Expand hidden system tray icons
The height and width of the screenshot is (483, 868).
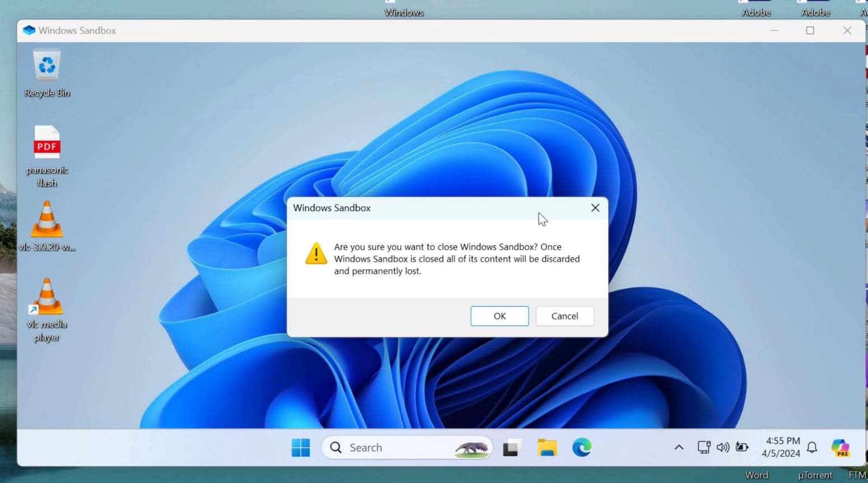point(679,447)
